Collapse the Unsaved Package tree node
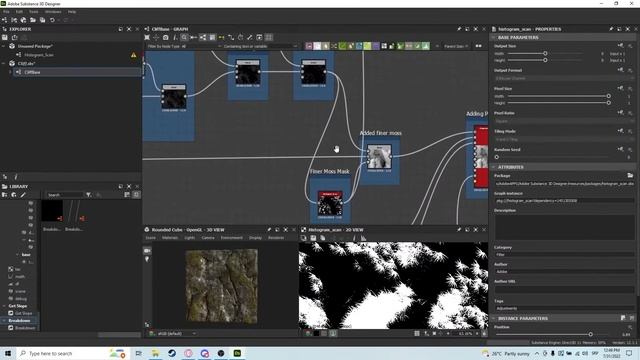Image resolution: width=640 pixels, height=360 pixels. point(4,46)
